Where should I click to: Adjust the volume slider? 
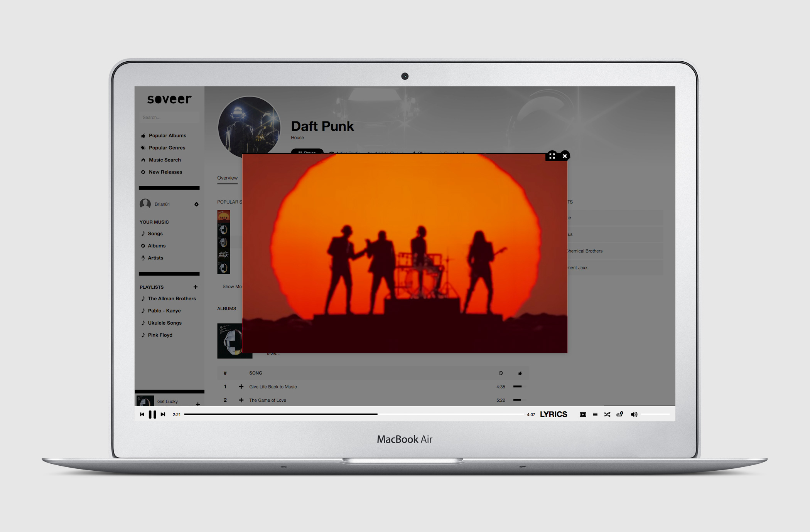click(x=656, y=414)
